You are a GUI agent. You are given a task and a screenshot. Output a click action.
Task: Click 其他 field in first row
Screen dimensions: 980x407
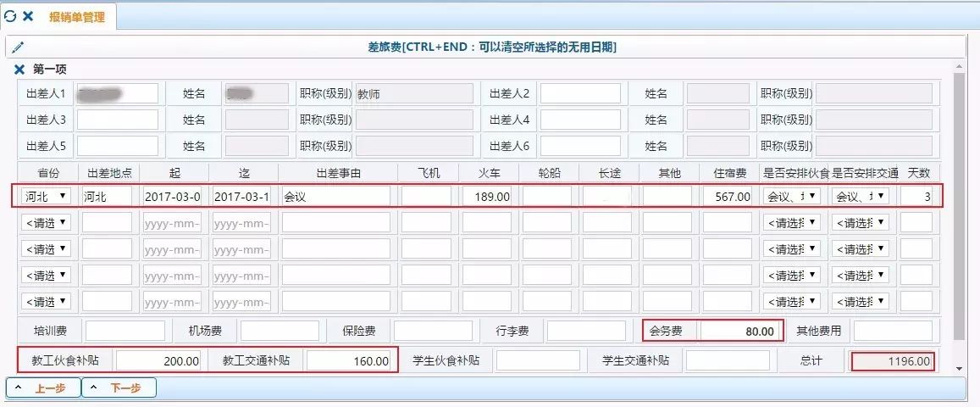point(667,197)
